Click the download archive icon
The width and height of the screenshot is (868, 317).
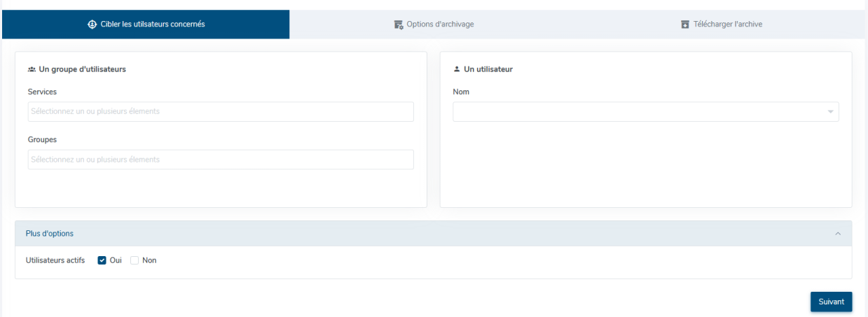(x=685, y=24)
